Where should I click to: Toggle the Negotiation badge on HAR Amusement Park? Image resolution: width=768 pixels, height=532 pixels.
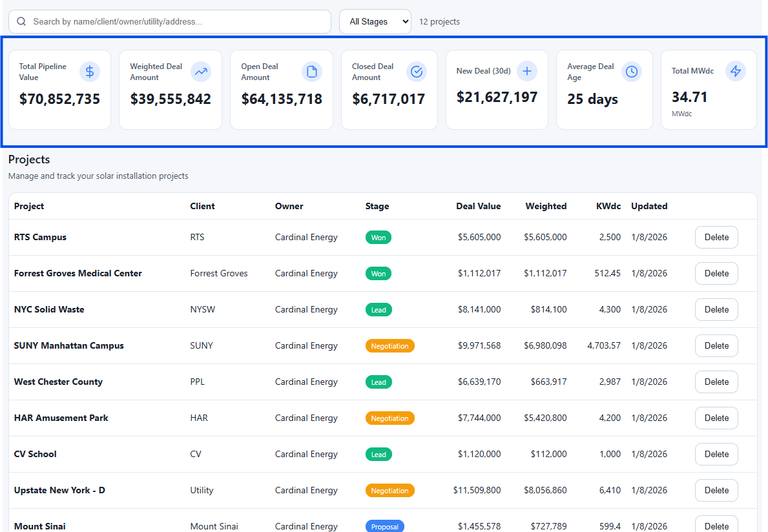click(x=389, y=418)
